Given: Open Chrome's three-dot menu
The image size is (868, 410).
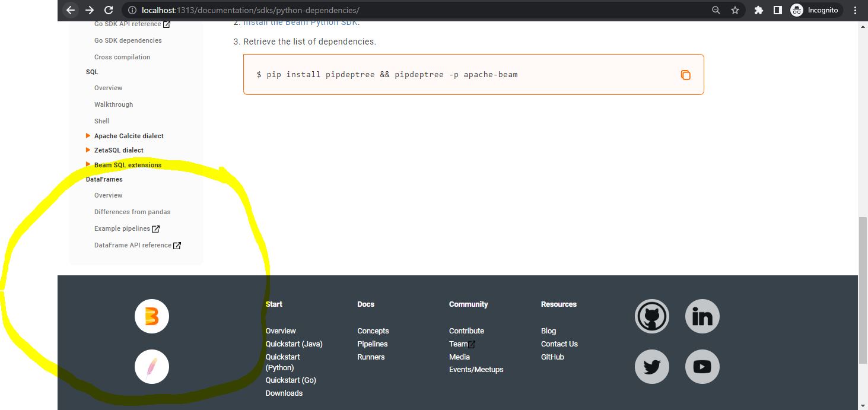Looking at the screenshot, I should (x=855, y=10).
